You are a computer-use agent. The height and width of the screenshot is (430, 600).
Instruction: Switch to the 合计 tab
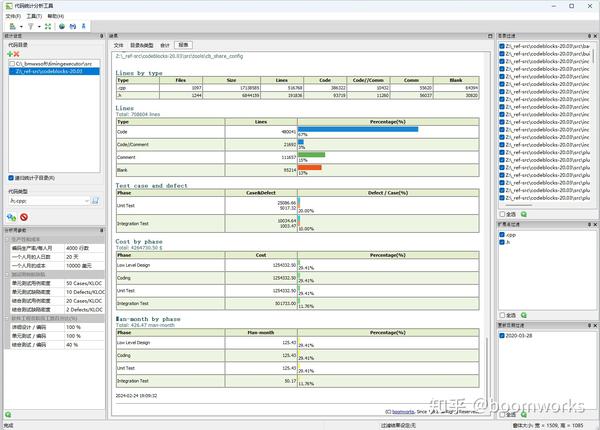[x=165, y=45]
